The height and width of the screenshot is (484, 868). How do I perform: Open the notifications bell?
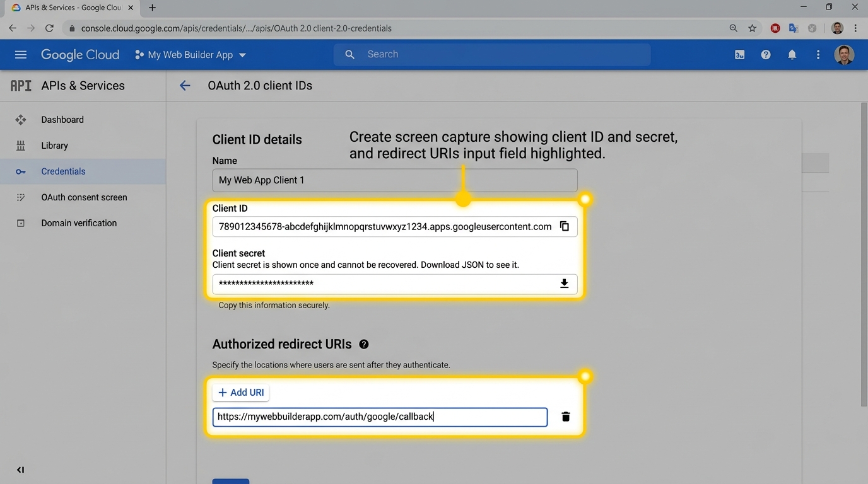792,55
